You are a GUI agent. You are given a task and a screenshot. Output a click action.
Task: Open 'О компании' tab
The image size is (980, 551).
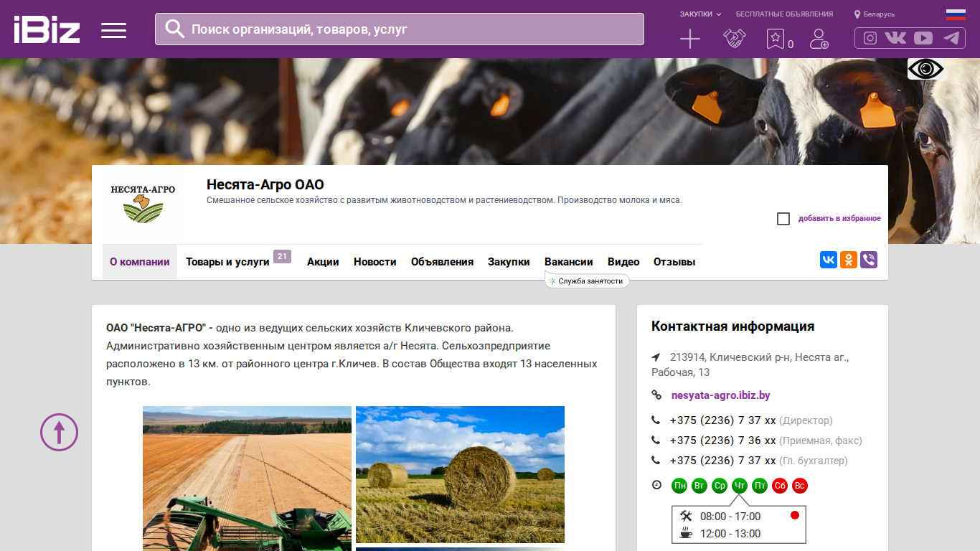[140, 262]
